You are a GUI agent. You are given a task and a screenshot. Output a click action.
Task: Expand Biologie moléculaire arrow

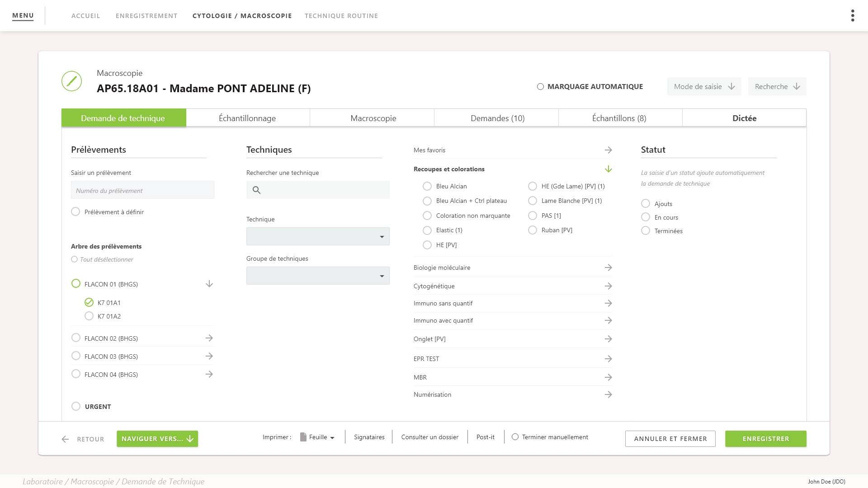[x=609, y=267]
